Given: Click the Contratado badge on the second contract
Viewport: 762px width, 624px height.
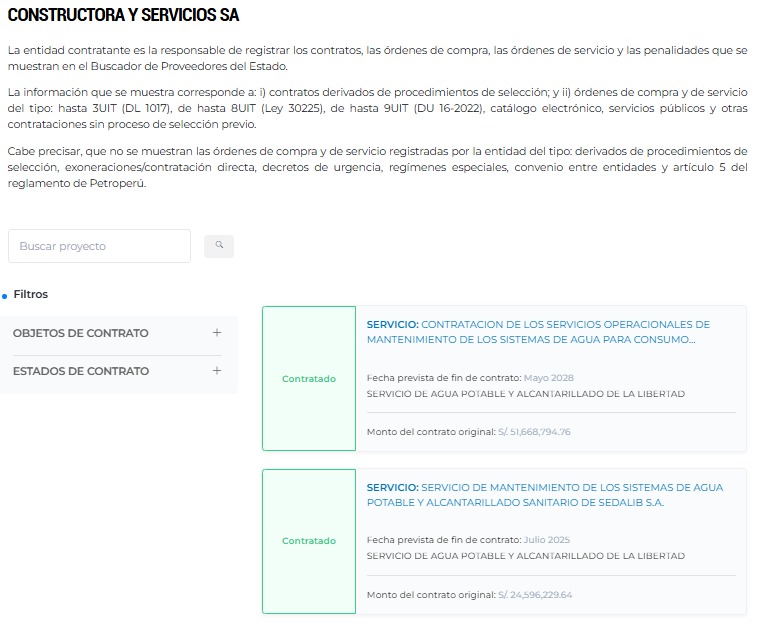Looking at the screenshot, I should (309, 541).
